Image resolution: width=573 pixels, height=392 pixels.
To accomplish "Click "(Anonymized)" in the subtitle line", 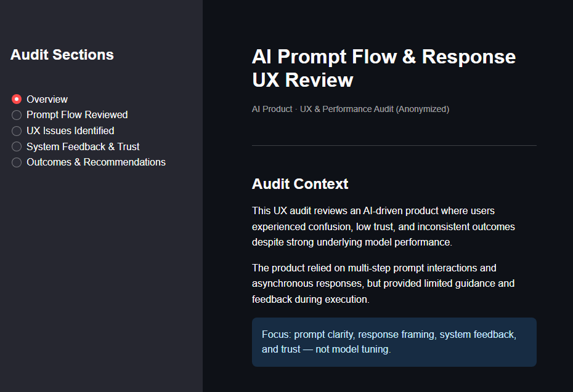I will tap(422, 110).
